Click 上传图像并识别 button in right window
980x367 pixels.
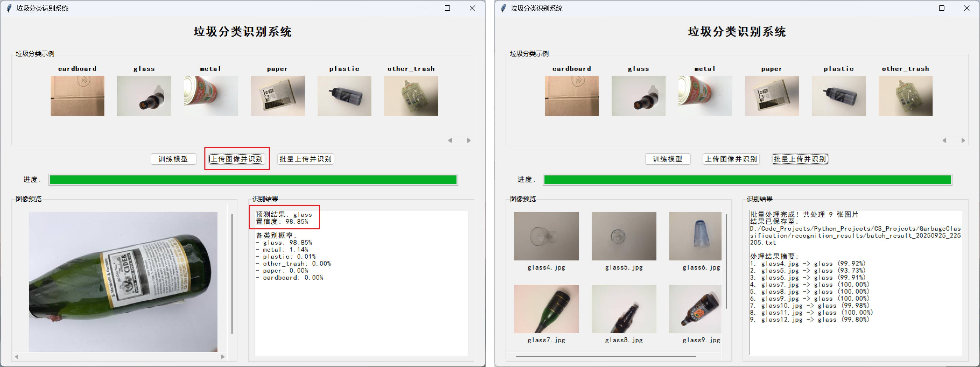731,159
